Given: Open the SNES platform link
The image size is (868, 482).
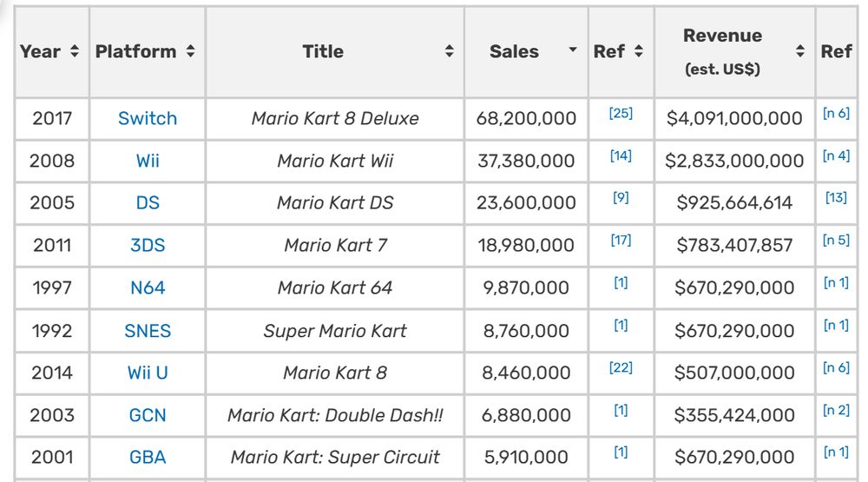Looking at the screenshot, I should tap(148, 330).
